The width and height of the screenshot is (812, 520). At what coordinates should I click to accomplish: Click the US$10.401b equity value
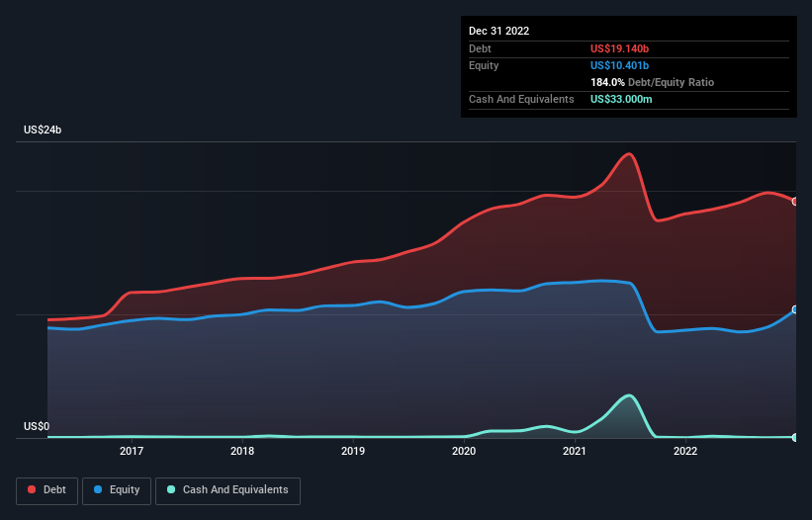[x=619, y=65]
